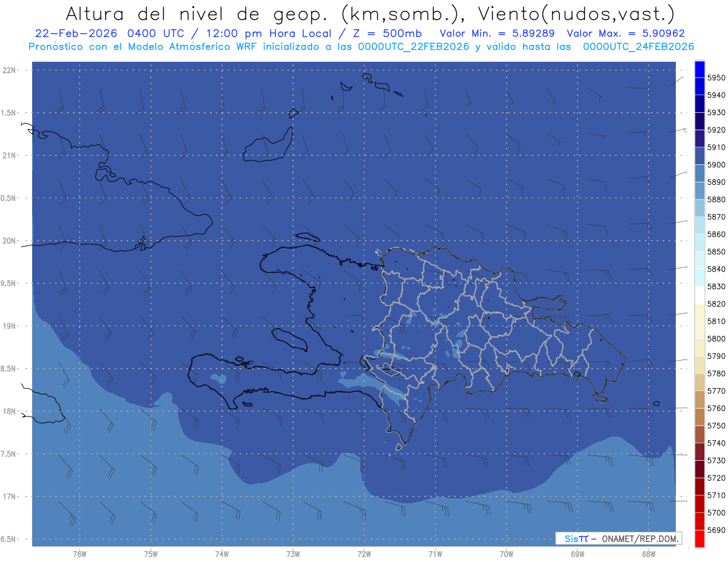This screenshot has width=728, height=562.
Task: Click the 5850 colorbar label
Action: pyautogui.click(x=716, y=252)
